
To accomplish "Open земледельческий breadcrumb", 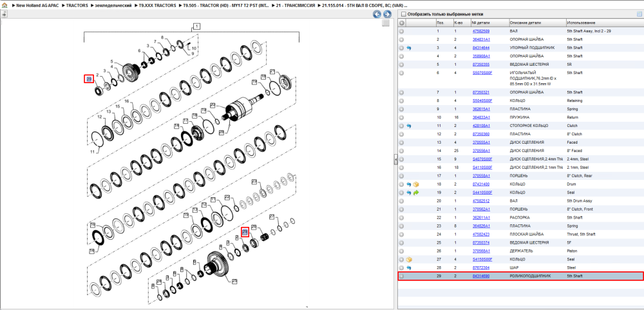I will (114, 6).
